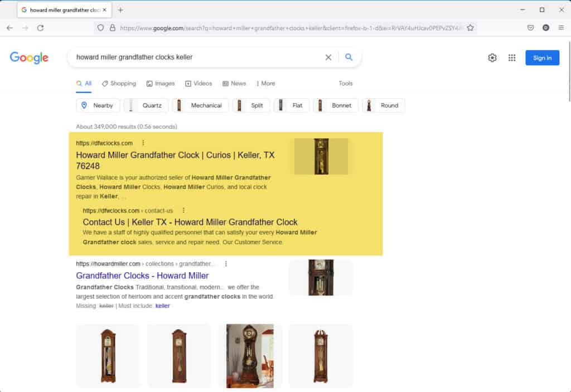Select the All results tab
This screenshot has width=571, height=392.
point(84,84)
